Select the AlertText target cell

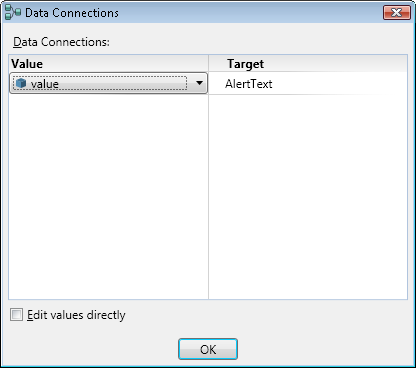(308, 83)
